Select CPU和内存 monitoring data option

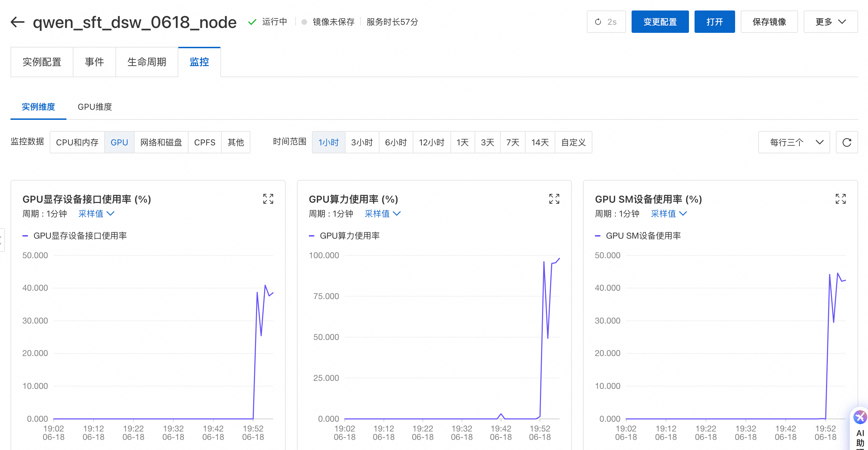(x=77, y=142)
